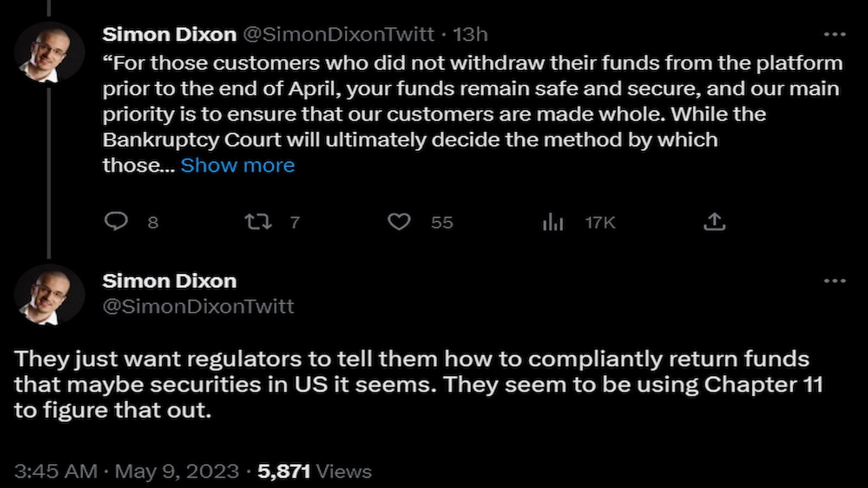The height and width of the screenshot is (488, 868).
Task: Click the avatar on the second tweet
Action: point(49,296)
